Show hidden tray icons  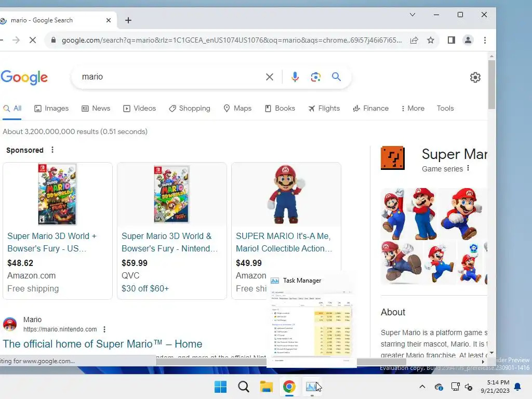pos(422,387)
